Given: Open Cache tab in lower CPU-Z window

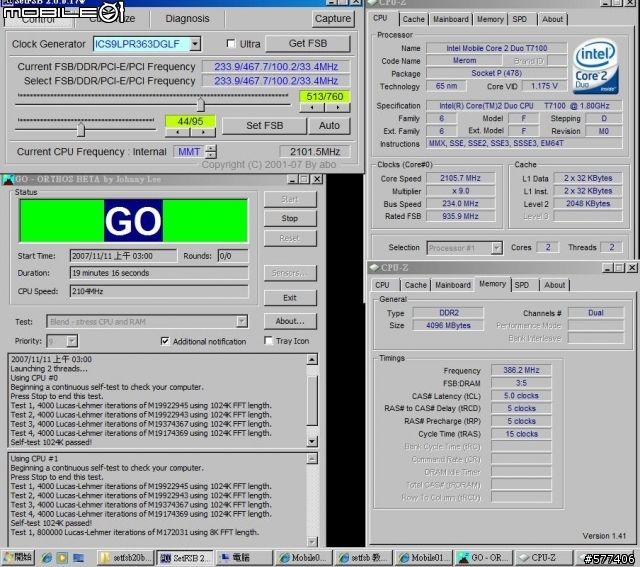Looking at the screenshot, I should click(416, 285).
